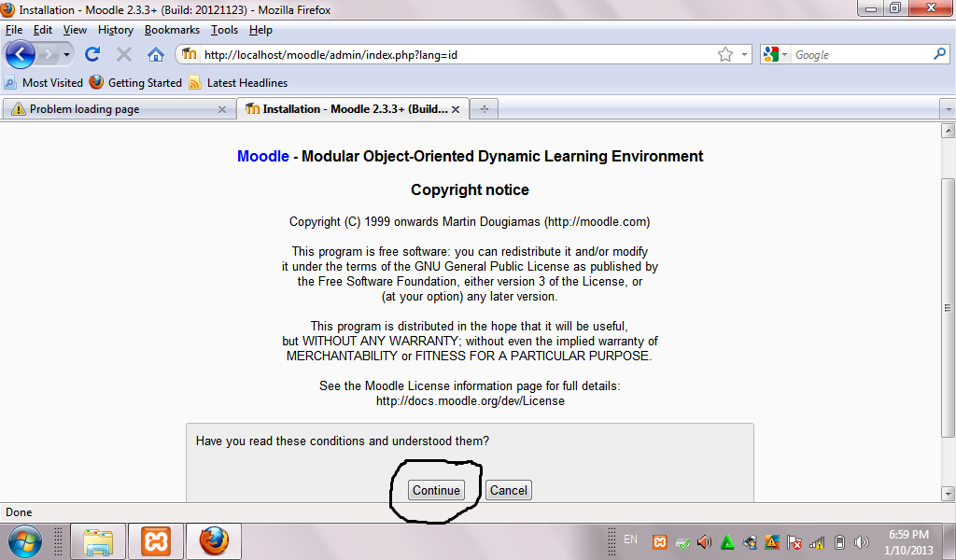This screenshot has height=560, width=956.
Task: Go to the Firefox home page
Action: coord(156,55)
